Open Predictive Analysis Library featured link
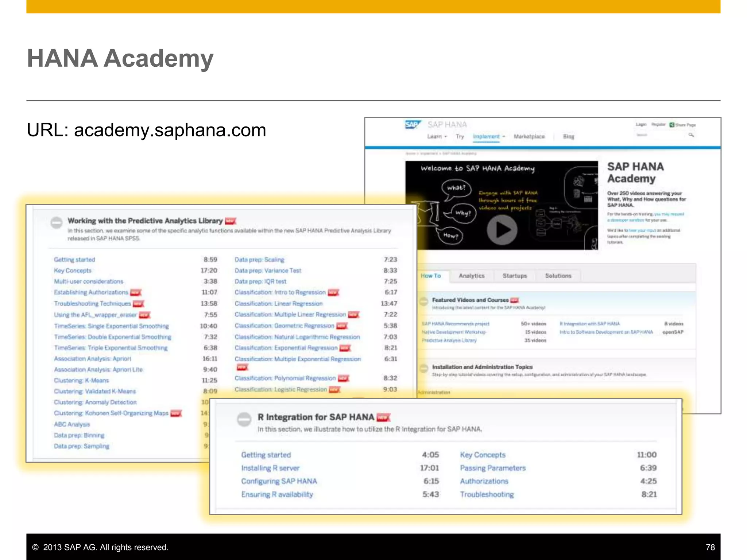The width and height of the screenshot is (747, 560). [449, 341]
